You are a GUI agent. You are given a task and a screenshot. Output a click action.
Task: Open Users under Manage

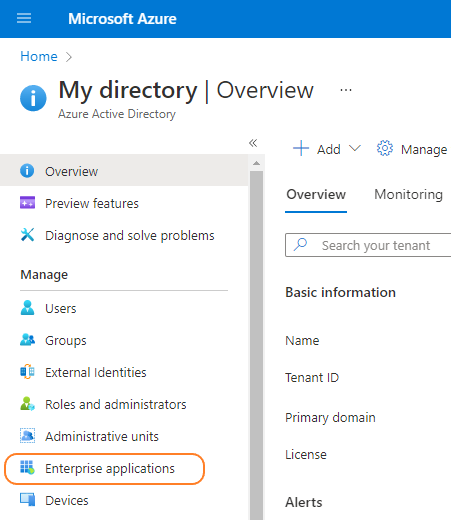[61, 308]
